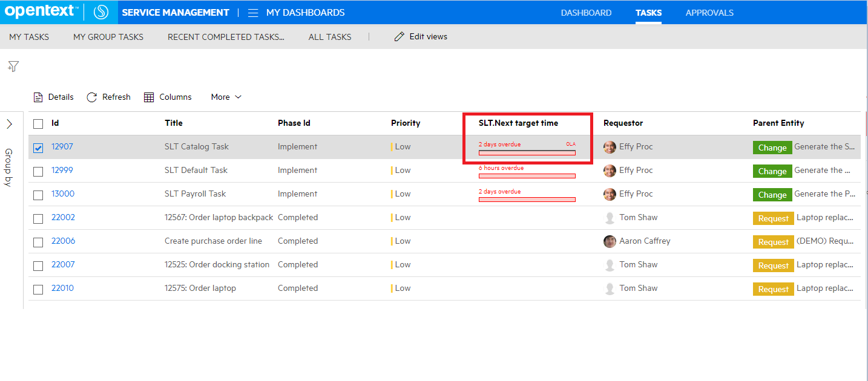Open the MY GROUP TASKS view
The image size is (868, 381).
point(108,36)
